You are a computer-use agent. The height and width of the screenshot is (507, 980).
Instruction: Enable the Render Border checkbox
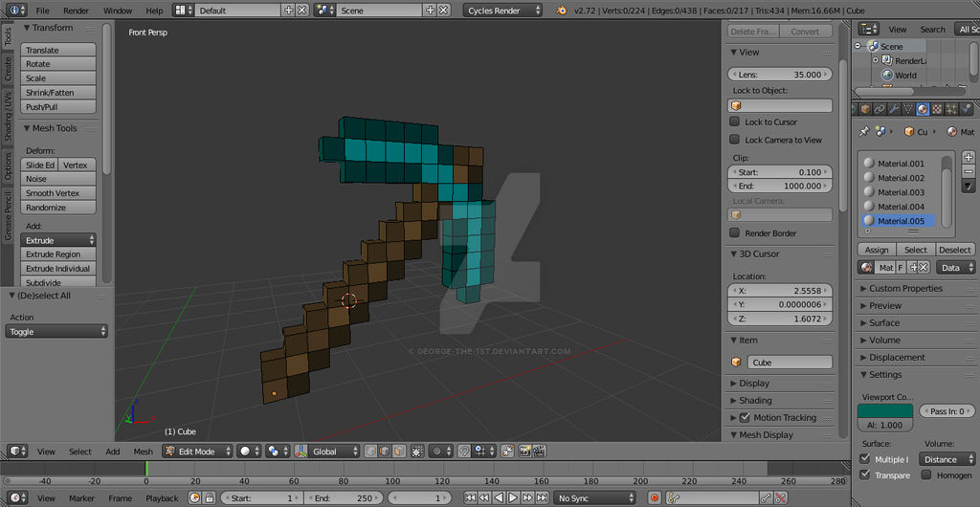pos(734,232)
